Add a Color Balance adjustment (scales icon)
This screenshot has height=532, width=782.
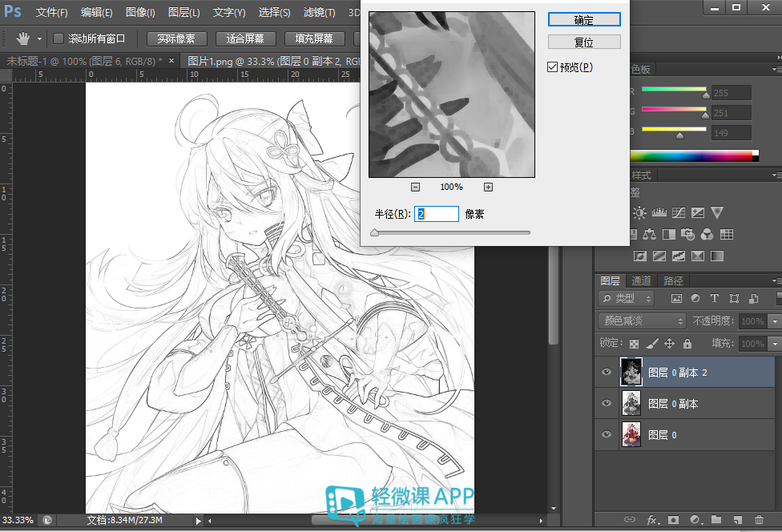(649, 234)
